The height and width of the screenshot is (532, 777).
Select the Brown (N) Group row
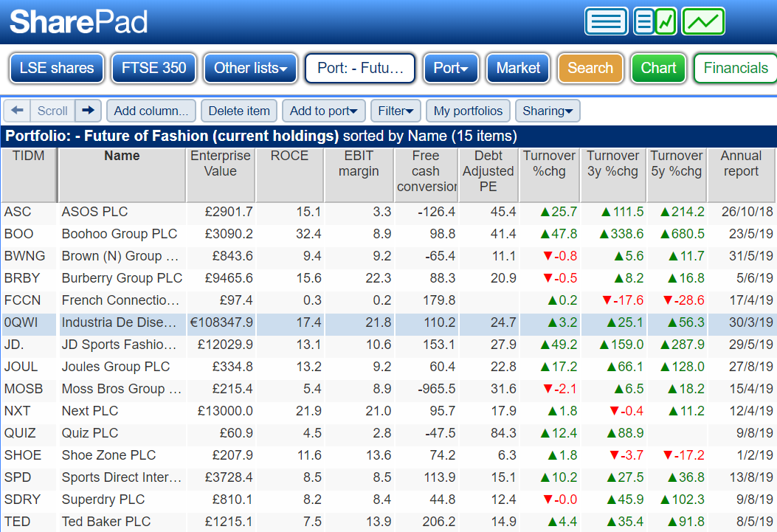click(388, 256)
